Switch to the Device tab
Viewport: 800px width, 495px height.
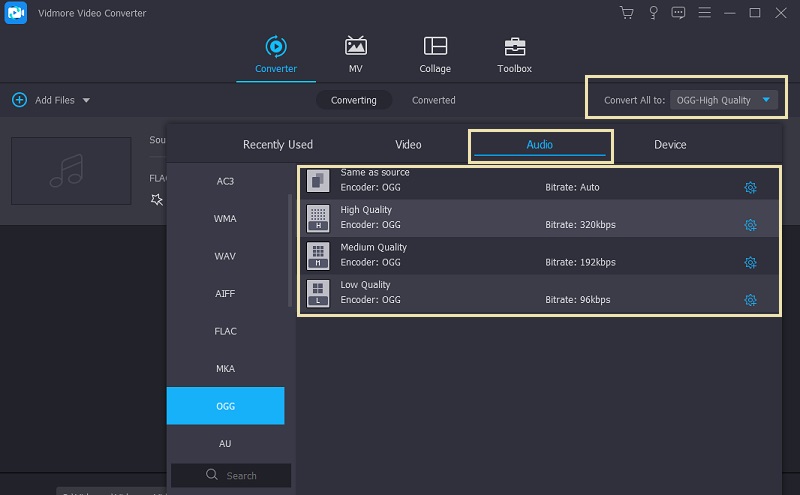(x=670, y=145)
